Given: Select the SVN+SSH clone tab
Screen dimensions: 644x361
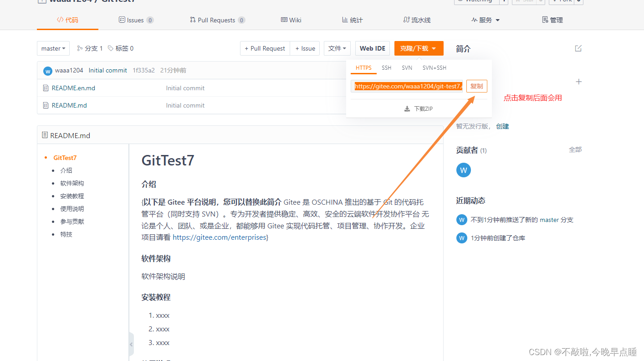Looking at the screenshot, I should tap(434, 68).
